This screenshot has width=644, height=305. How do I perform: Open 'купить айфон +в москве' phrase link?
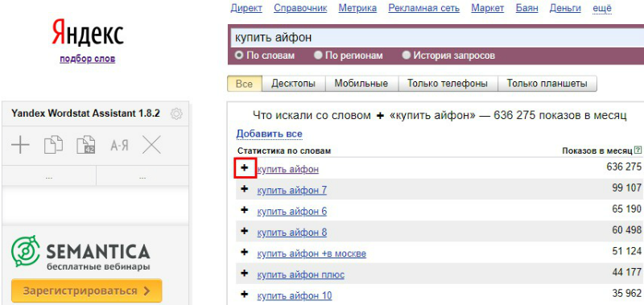point(312,253)
